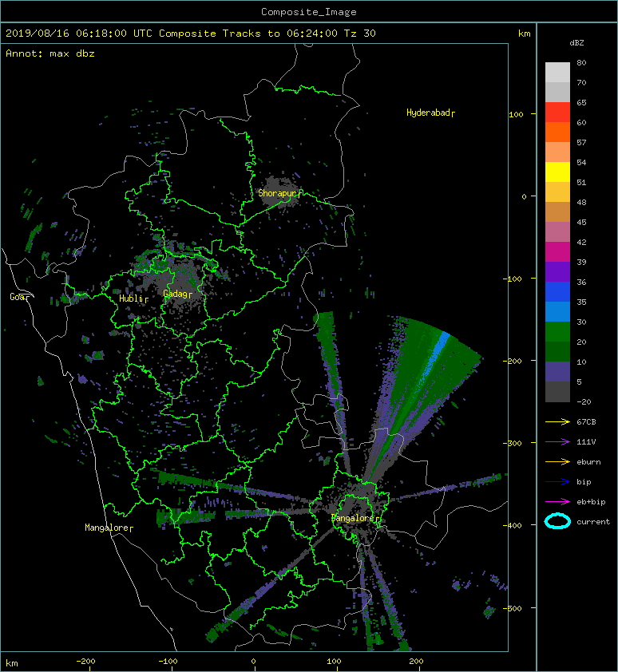Click the km unit label at the top right
Screen dimensions: 618x672
click(x=524, y=34)
